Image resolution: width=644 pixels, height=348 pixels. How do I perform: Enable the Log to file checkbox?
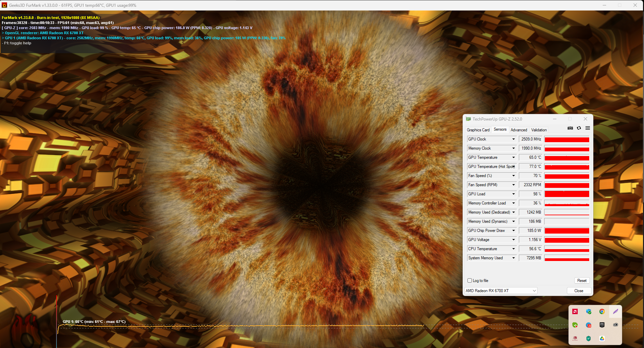pos(469,281)
